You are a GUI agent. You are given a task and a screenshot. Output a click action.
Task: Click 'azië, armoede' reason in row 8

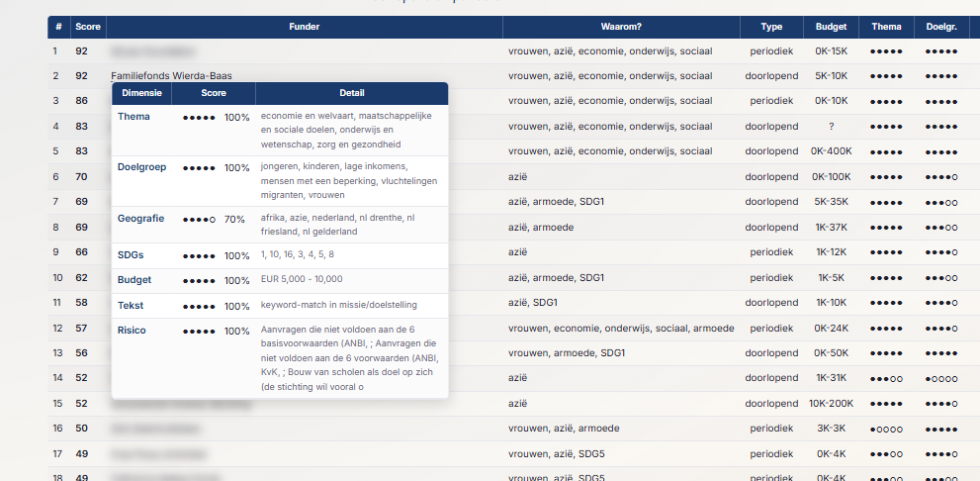click(x=541, y=227)
